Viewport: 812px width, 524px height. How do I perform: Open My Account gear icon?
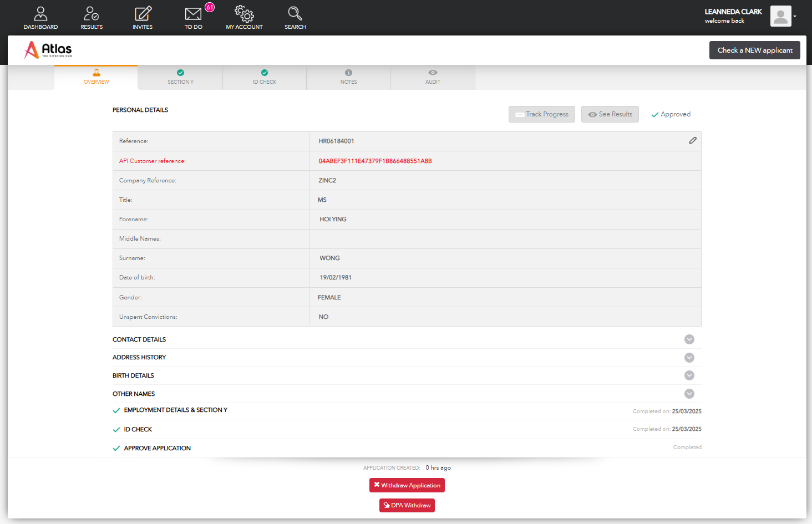click(244, 13)
